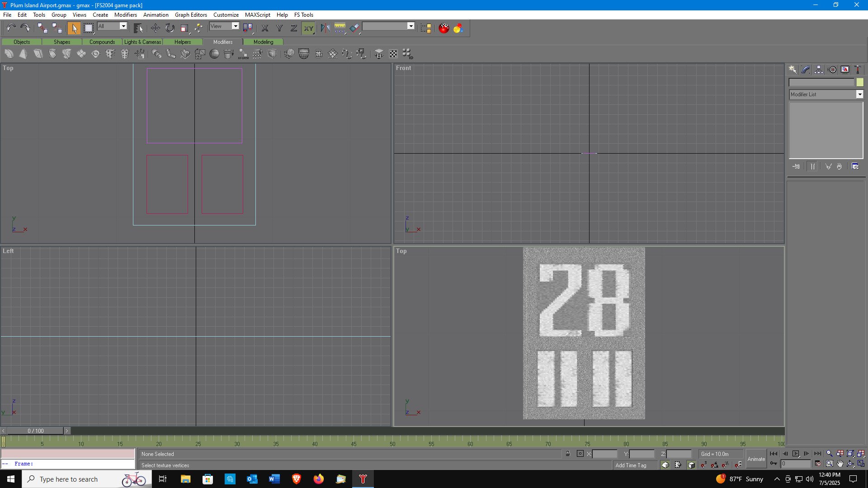
Task: Restrict transform to Y axis
Action: (279, 28)
